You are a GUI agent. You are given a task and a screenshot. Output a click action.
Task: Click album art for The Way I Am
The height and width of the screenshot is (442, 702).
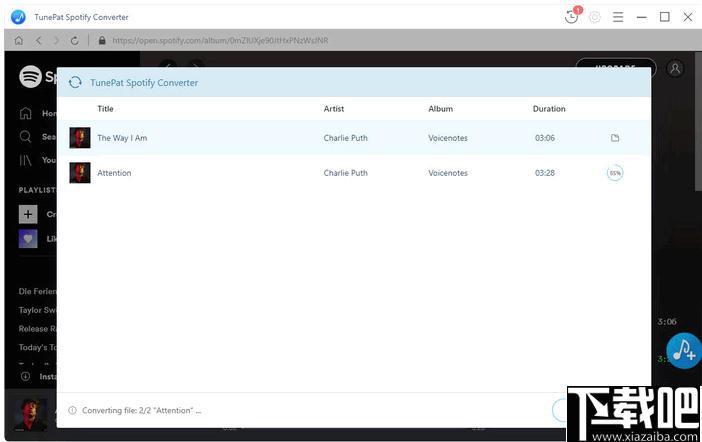80,138
